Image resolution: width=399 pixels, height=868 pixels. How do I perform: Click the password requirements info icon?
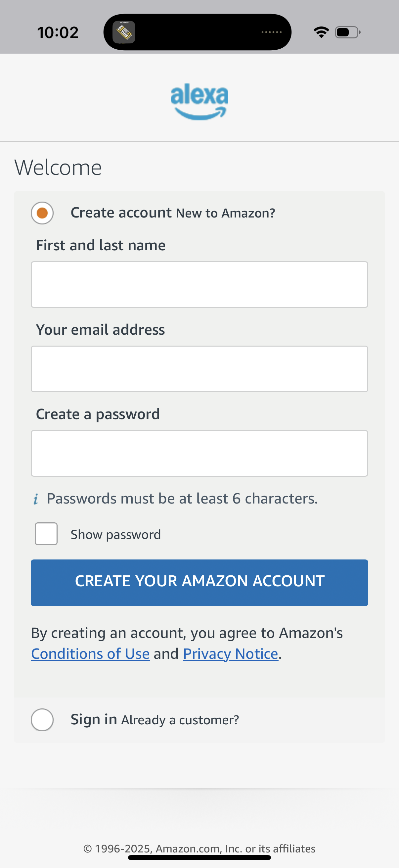coord(36,498)
